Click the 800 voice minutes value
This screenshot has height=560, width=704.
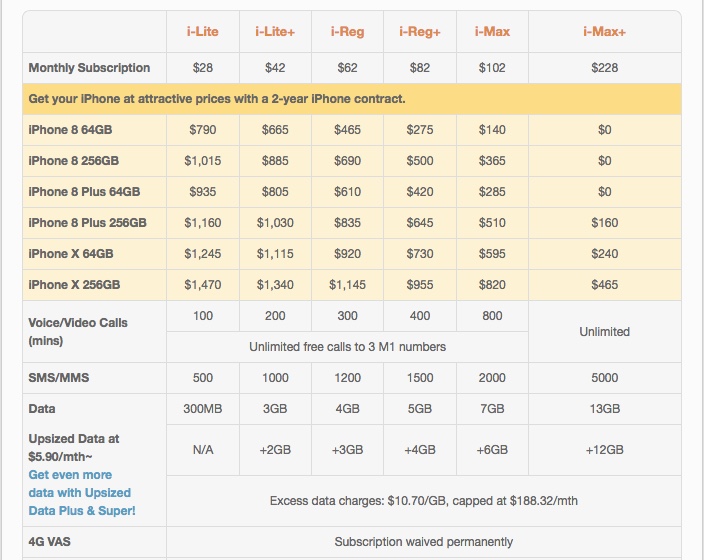492,316
